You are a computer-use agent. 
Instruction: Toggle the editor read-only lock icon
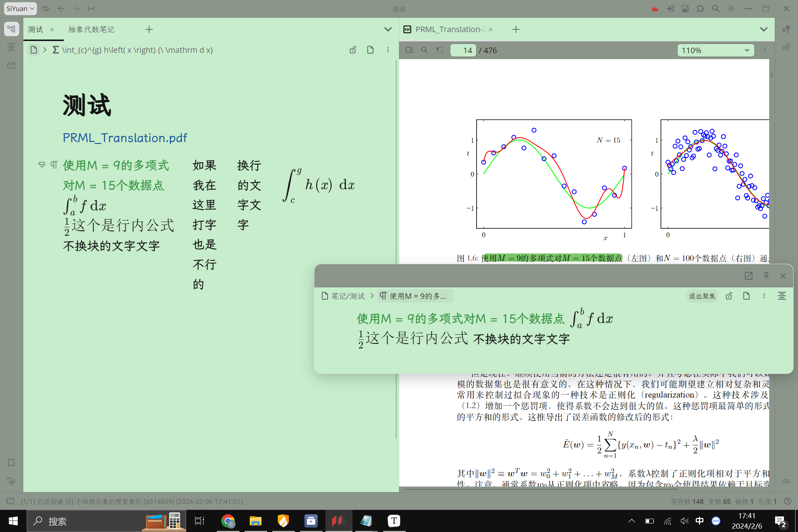[x=353, y=50]
